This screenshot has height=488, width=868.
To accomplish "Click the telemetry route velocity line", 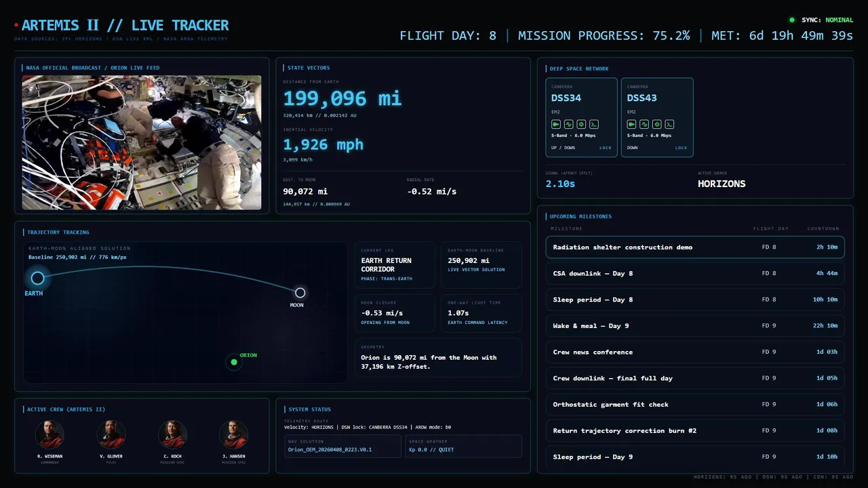I will click(368, 427).
